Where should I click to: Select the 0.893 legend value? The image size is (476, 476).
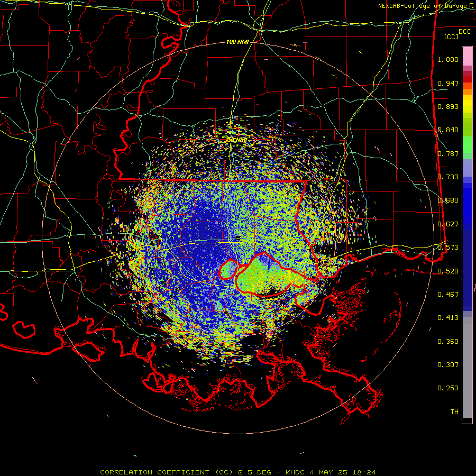pos(448,106)
